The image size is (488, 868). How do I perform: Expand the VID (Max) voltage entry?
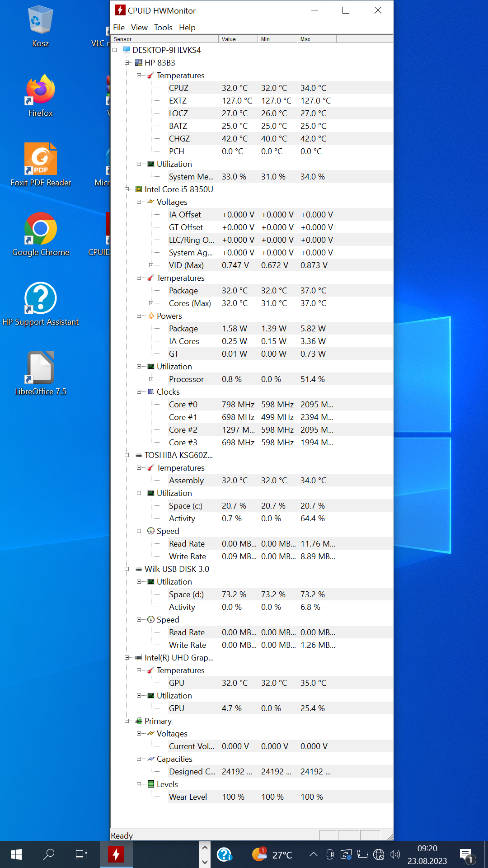[151, 265]
